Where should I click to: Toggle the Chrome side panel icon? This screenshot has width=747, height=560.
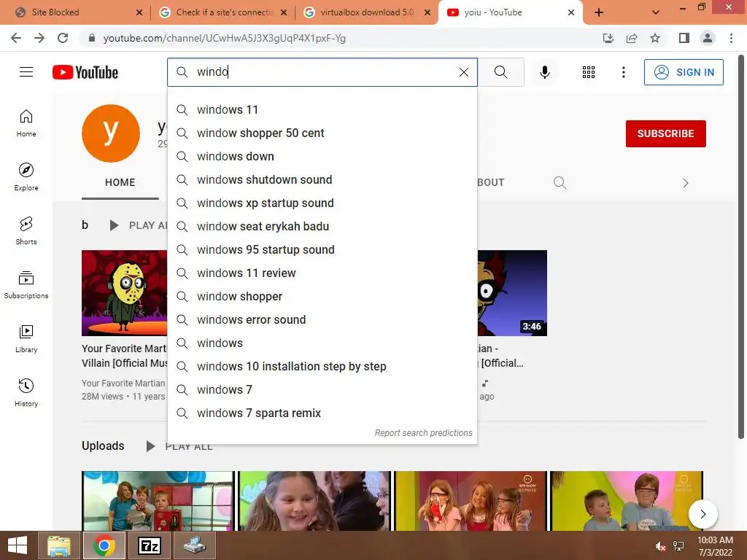tap(684, 38)
